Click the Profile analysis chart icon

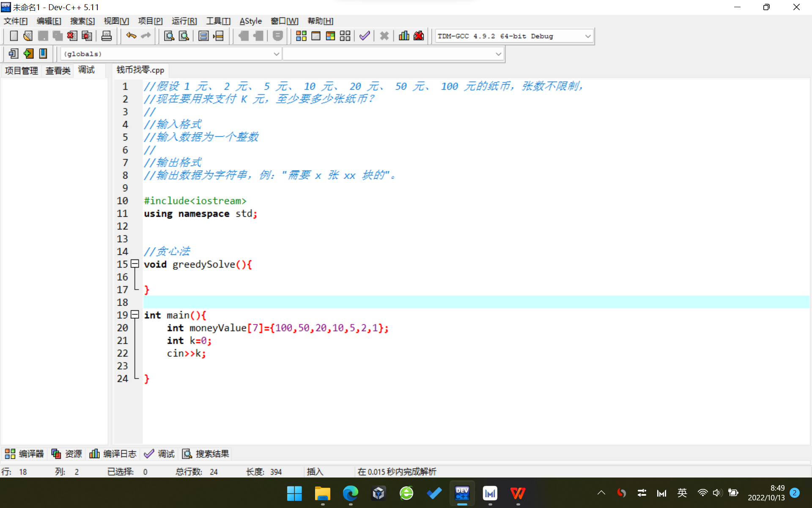404,36
